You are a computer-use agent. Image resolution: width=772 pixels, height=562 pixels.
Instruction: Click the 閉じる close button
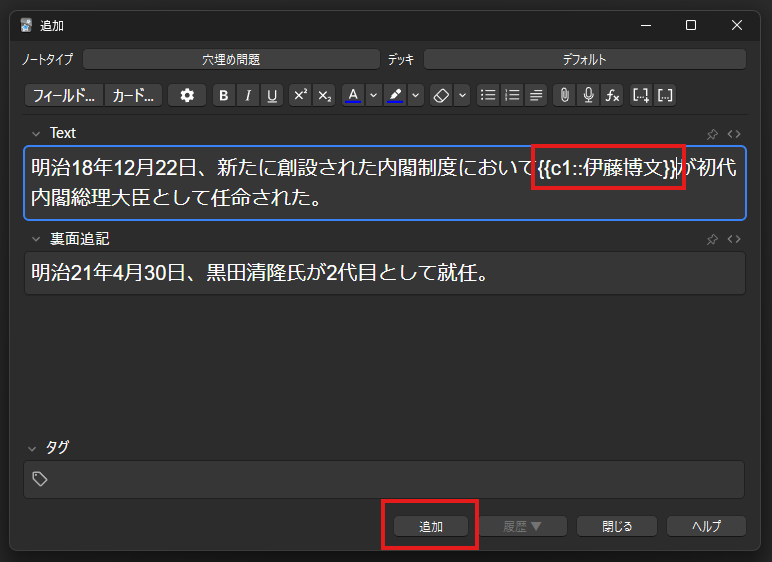[617, 527]
